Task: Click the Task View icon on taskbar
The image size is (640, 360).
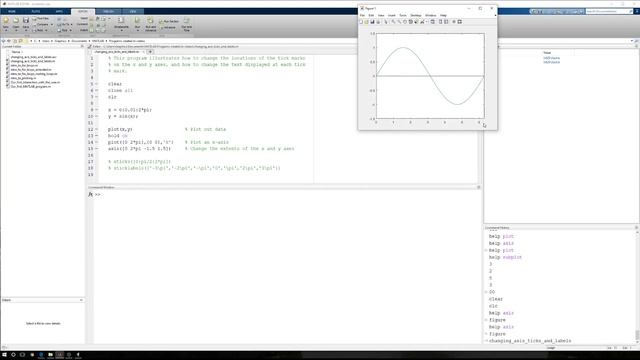Action: point(22,355)
